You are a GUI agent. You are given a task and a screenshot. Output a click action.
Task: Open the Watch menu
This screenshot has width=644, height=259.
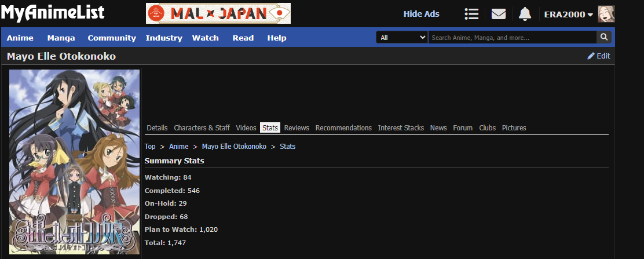pos(206,38)
